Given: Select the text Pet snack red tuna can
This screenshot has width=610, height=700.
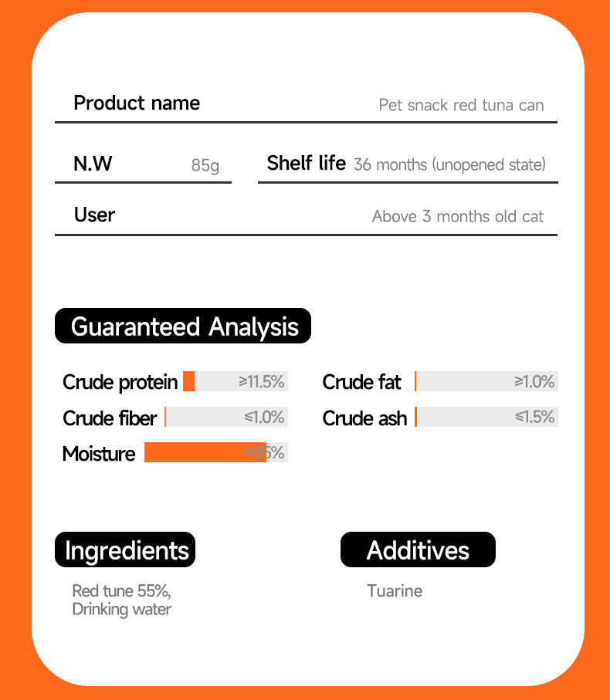Looking at the screenshot, I should point(461,106).
